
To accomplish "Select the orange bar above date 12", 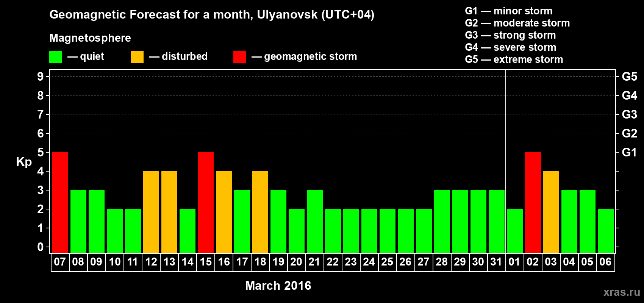I will click(151, 212).
